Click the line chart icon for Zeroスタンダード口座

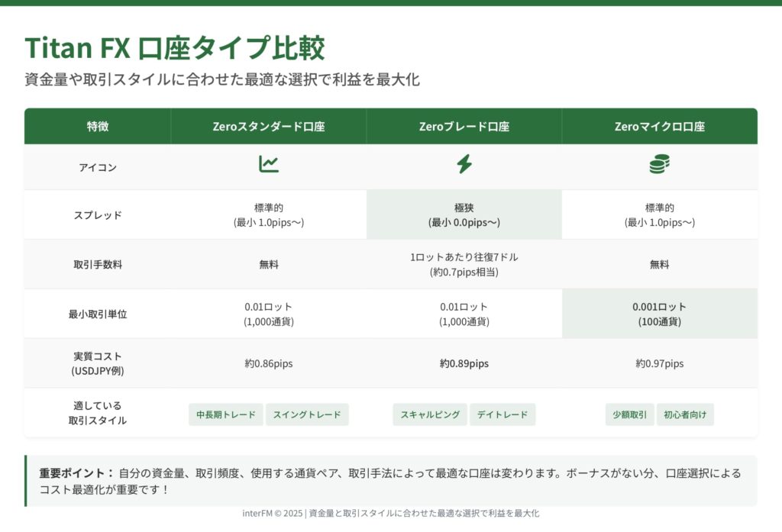coord(268,164)
